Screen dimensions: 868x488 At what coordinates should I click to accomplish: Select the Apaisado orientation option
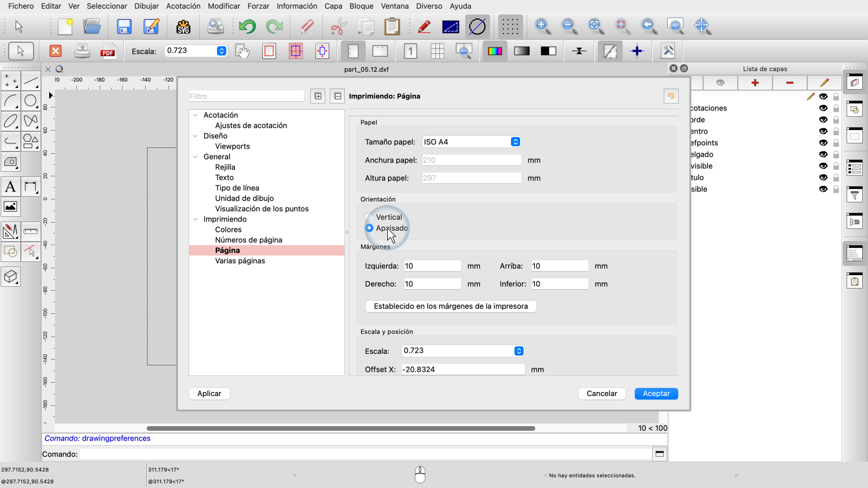[369, 228]
